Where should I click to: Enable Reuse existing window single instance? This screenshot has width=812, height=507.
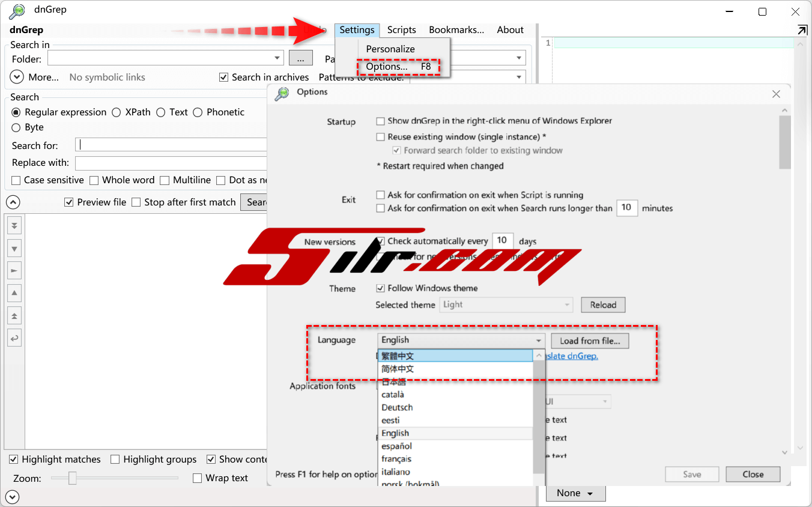point(380,137)
